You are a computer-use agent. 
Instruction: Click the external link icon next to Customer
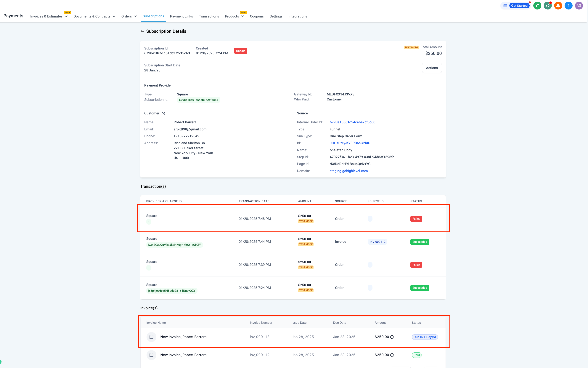coord(163,113)
